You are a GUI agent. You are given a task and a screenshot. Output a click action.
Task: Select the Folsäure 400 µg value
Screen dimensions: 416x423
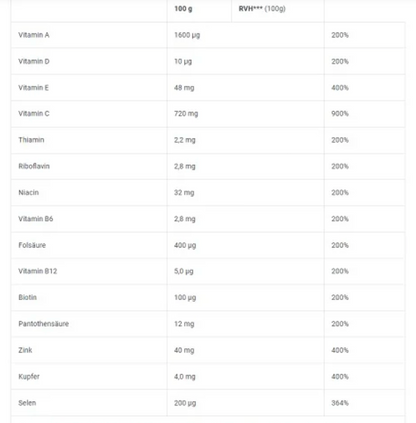[x=185, y=246]
